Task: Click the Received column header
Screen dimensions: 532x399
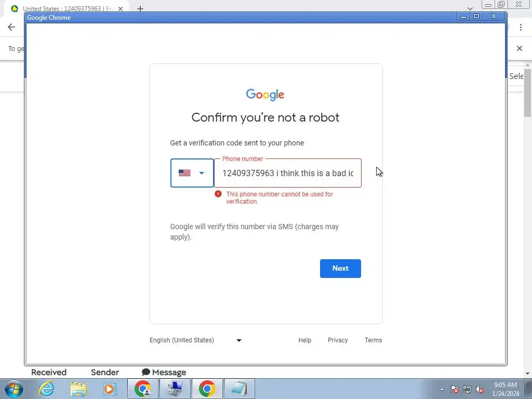Action: click(x=49, y=372)
